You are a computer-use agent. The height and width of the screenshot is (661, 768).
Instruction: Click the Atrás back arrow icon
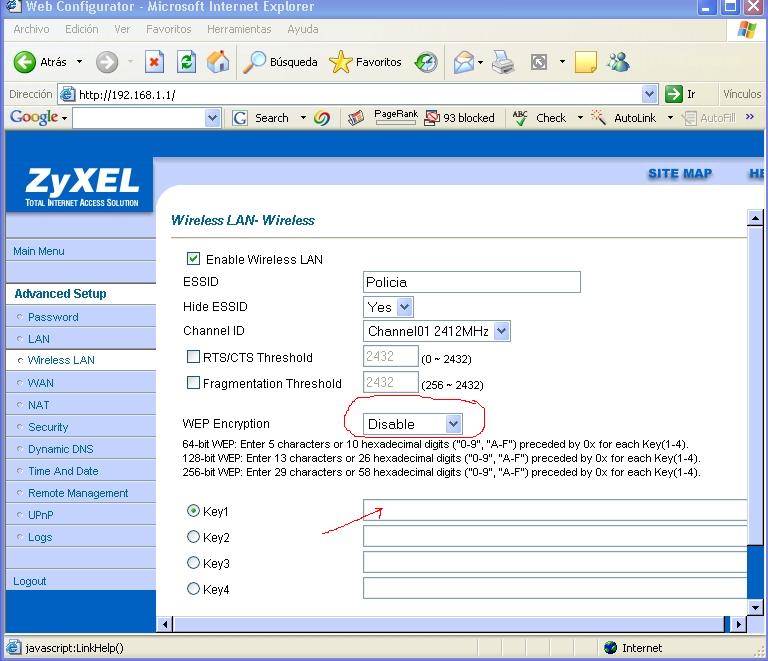point(24,62)
